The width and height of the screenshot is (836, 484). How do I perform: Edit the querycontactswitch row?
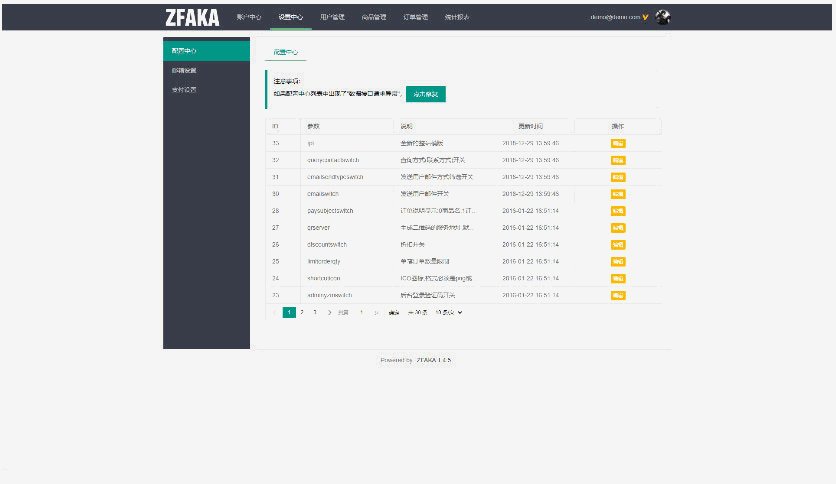(618, 160)
